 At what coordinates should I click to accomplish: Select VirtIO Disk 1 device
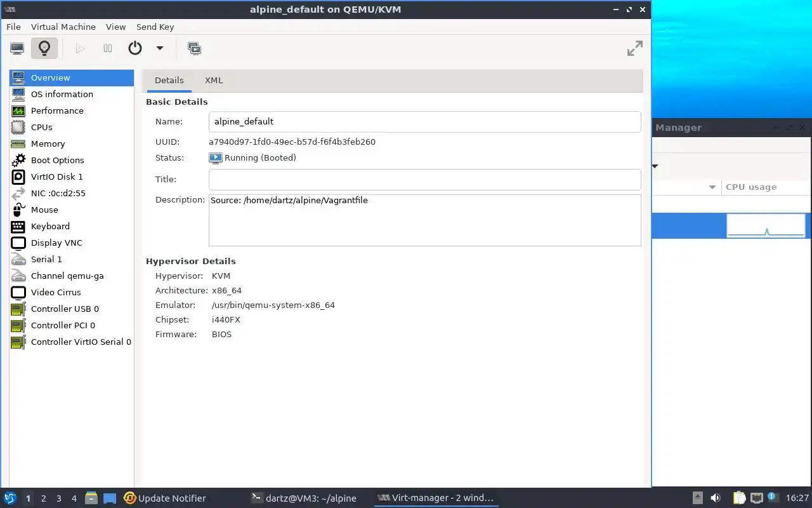[x=72, y=177]
